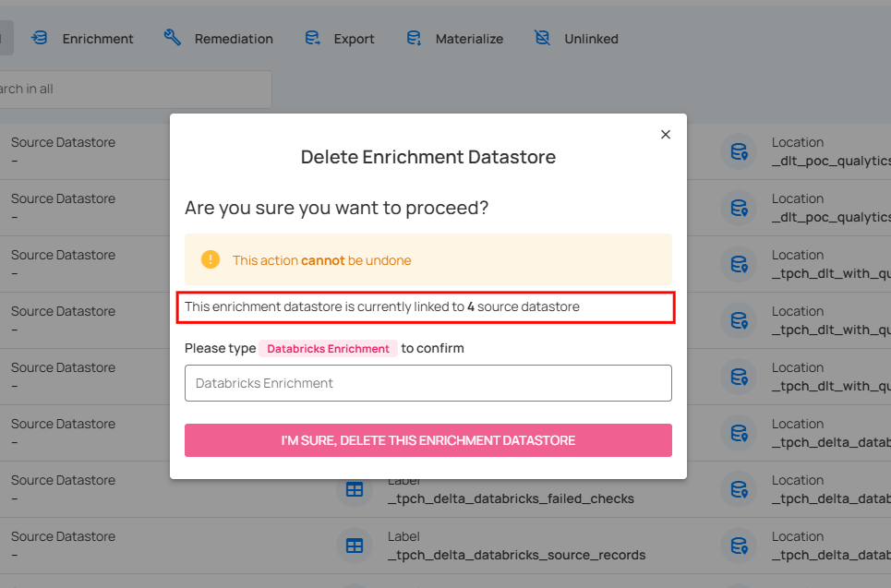The image size is (891, 588).
Task: Select label _tpch_delta_databricks_failed_checks
Action: (x=511, y=498)
